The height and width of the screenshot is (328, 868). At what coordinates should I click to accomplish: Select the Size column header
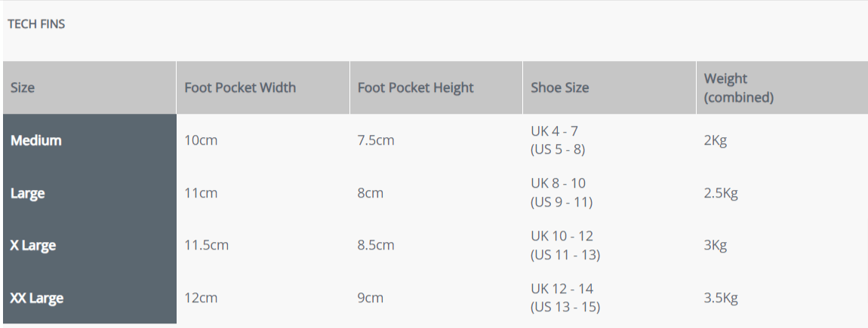pyautogui.click(x=23, y=87)
